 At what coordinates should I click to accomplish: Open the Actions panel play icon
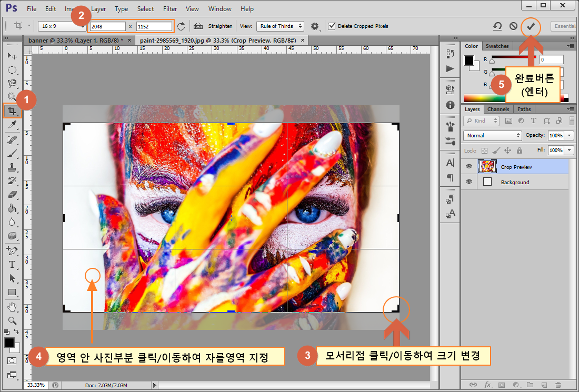(x=450, y=68)
